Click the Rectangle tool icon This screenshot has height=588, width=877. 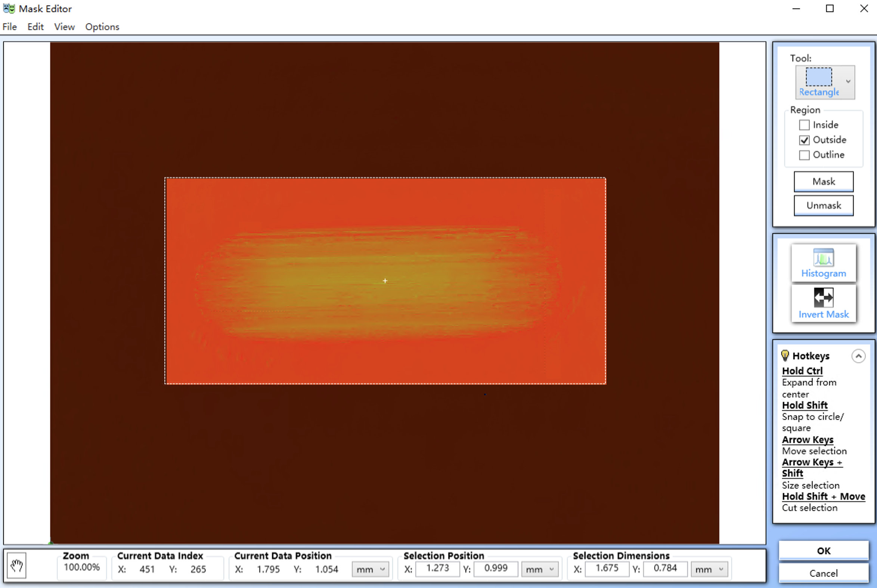pos(819,77)
